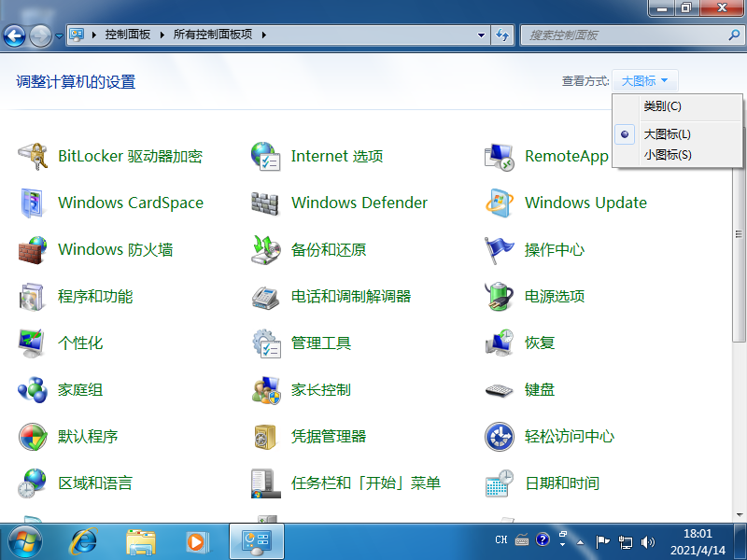Screen dimensions: 747x560
Task: Launch Internet Explorer from the taskbar
Action: click(84, 540)
